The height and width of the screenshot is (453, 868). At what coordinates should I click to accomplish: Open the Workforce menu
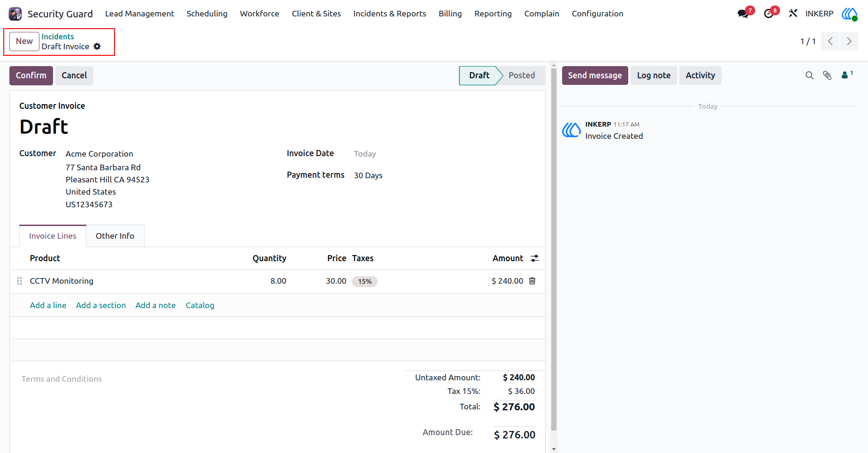point(259,14)
